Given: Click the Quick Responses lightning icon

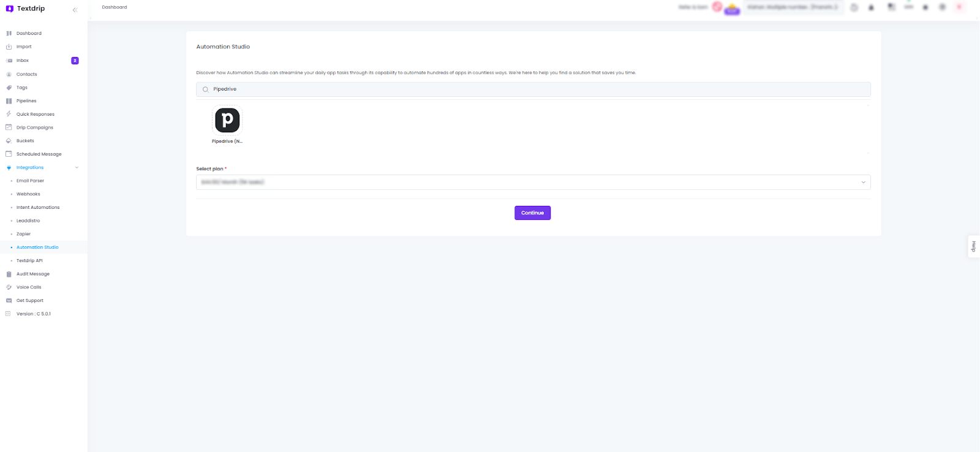Looking at the screenshot, I should tap(9, 114).
